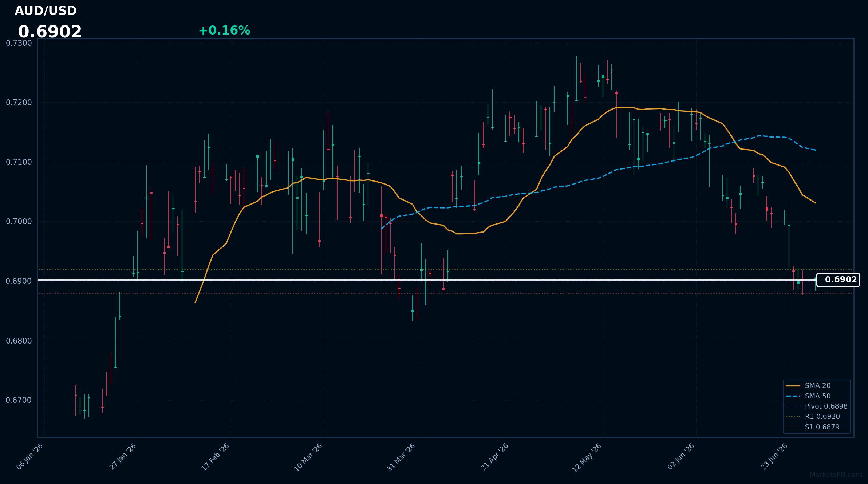This screenshot has height=484, width=868.
Task: Click the 0.7300 y-axis label
Action: 19,43
